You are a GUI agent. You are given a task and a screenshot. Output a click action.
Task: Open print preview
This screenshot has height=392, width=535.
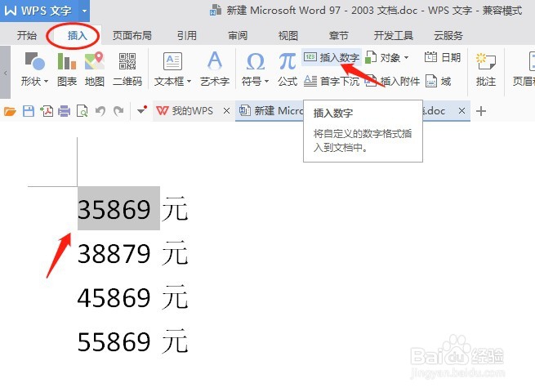[82, 111]
